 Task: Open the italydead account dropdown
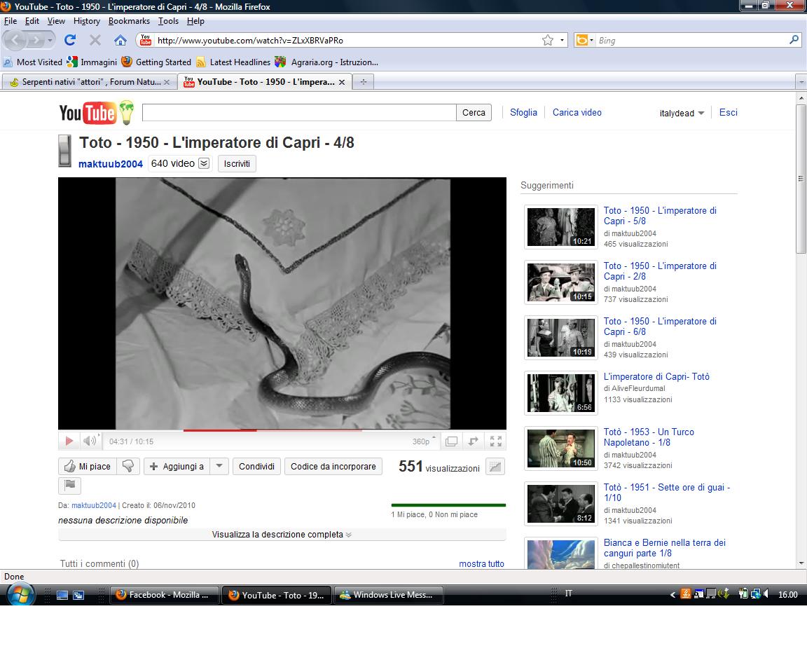coord(682,114)
